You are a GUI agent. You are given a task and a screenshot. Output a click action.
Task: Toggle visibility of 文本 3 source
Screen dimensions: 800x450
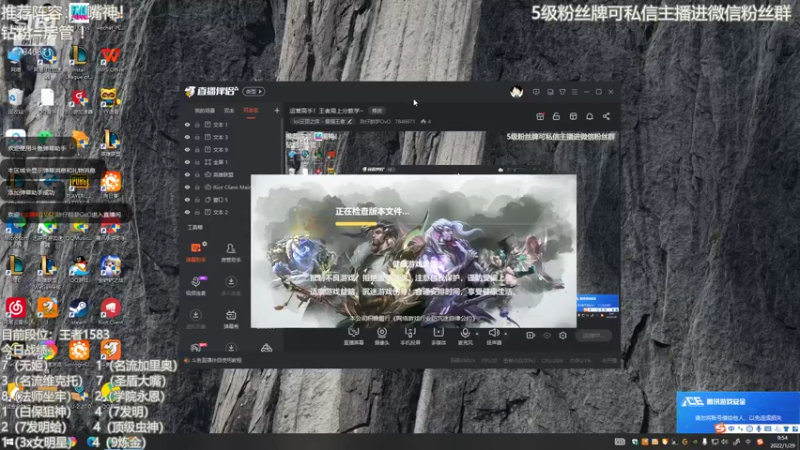coord(187,137)
